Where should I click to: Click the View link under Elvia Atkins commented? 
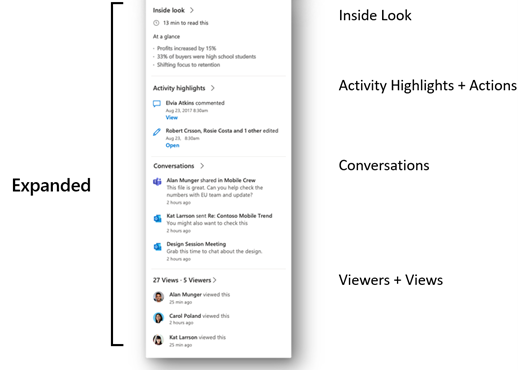tap(172, 117)
